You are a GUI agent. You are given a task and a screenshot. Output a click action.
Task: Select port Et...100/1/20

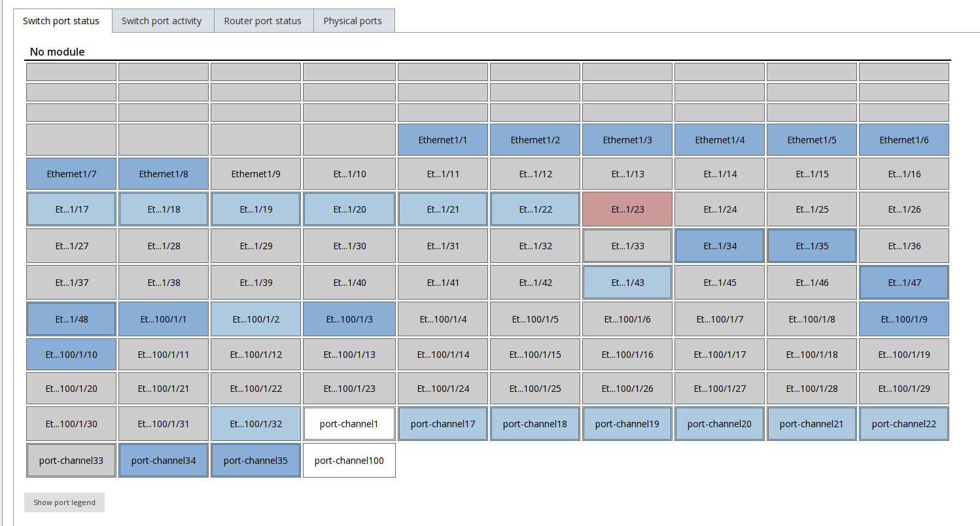click(71, 389)
